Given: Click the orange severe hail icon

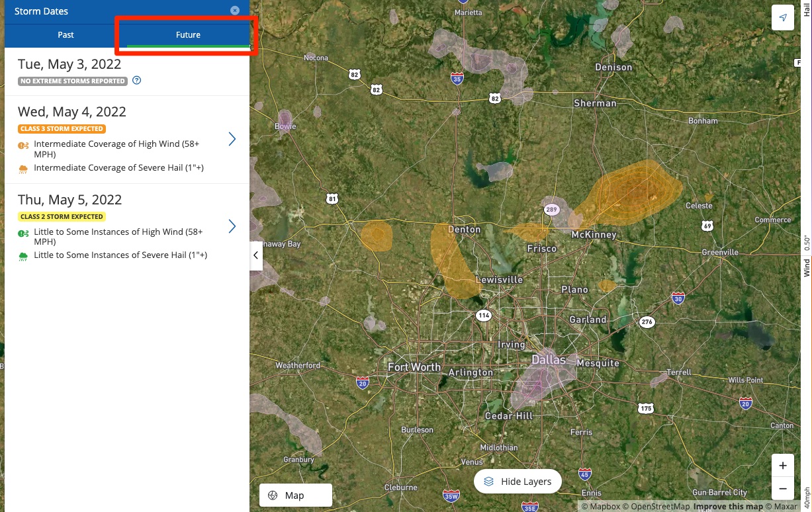Looking at the screenshot, I should pyautogui.click(x=23, y=169).
